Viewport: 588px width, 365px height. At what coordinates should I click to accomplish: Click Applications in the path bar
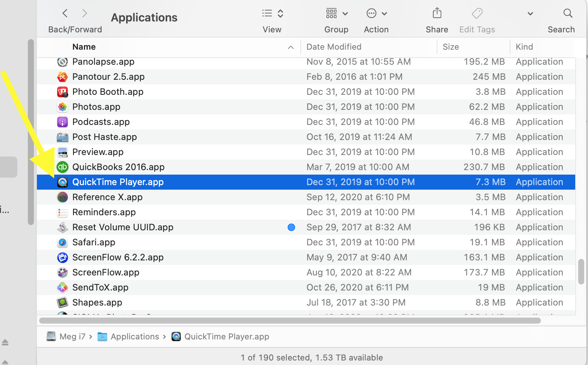point(135,336)
